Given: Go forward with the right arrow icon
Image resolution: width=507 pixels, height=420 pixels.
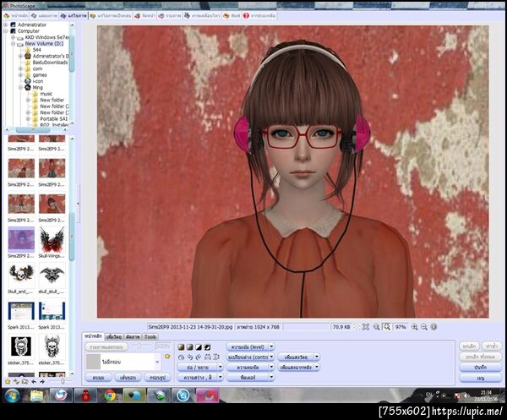Looking at the screenshot, I should [x=42, y=381].
